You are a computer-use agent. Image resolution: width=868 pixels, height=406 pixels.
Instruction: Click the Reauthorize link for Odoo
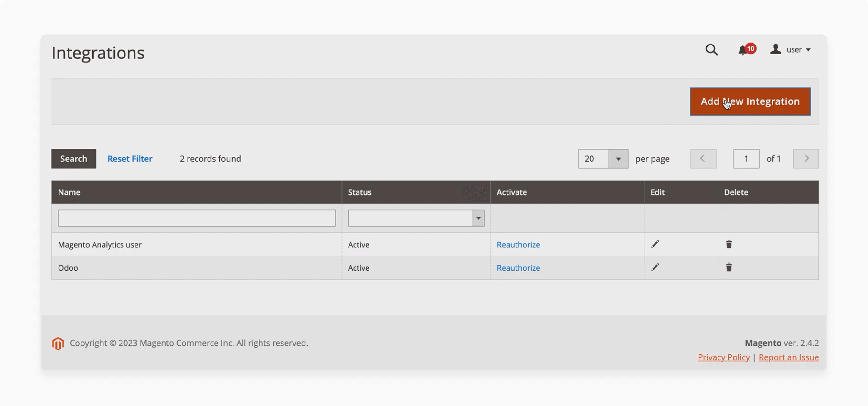[x=518, y=267]
